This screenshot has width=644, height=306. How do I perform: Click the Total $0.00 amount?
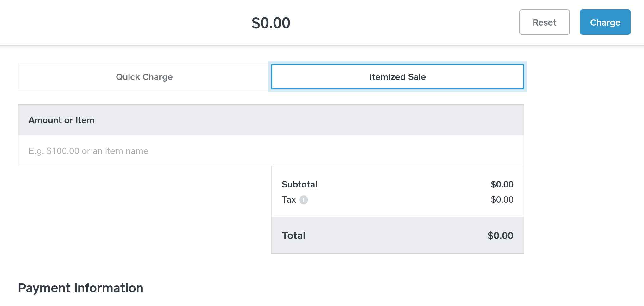500,236
